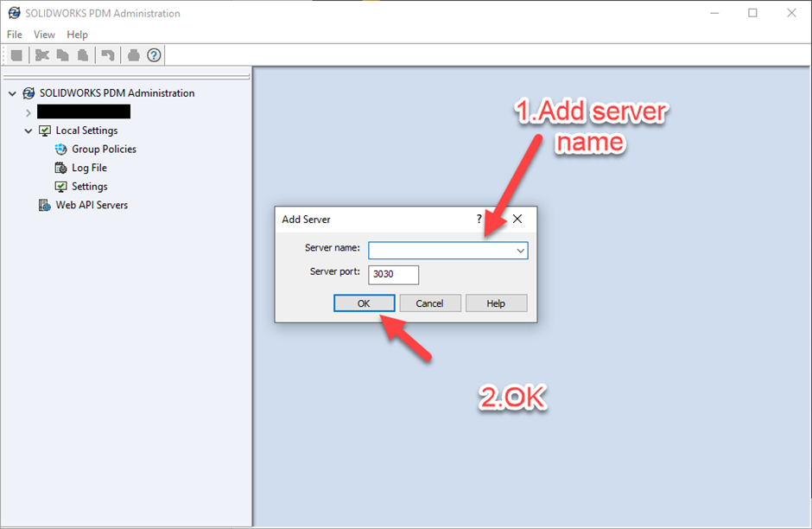Click the Group Policies icon

61,150
